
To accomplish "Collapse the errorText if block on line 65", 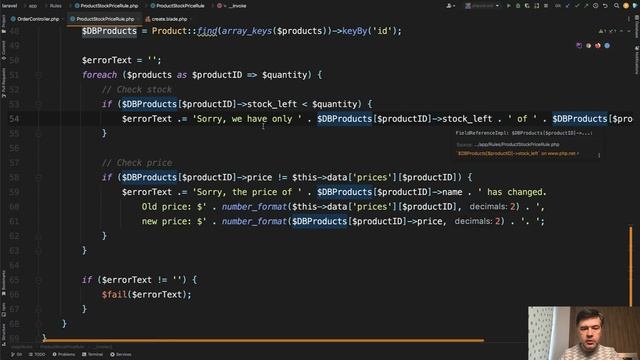I will tap(38, 280).
